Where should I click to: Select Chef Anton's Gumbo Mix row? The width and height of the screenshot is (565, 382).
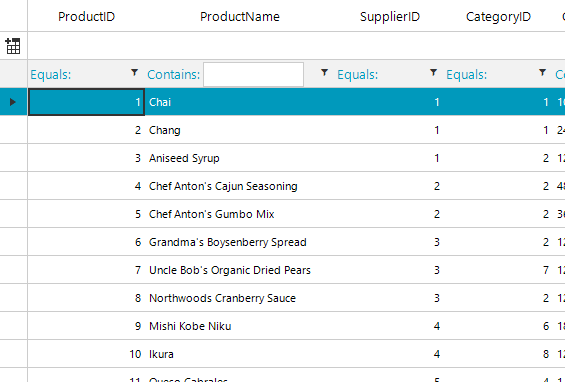coord(296,214)
